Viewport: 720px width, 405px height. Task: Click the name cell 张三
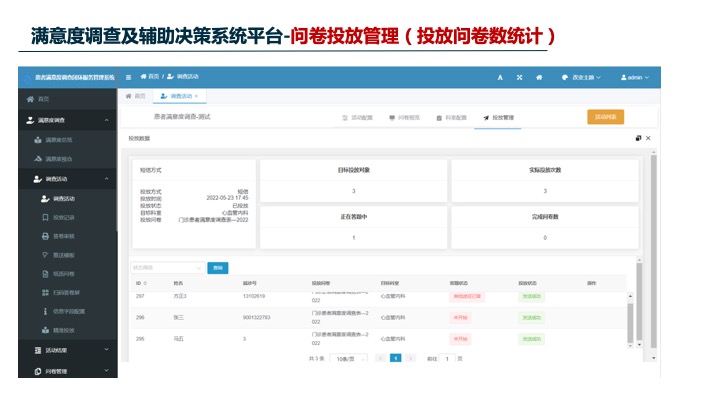(x=179, y=317)
